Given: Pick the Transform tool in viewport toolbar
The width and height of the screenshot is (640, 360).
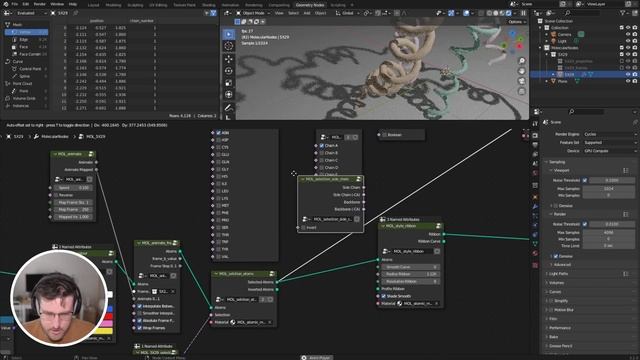Looking at the screenshot, I should (x=229, y=95).
